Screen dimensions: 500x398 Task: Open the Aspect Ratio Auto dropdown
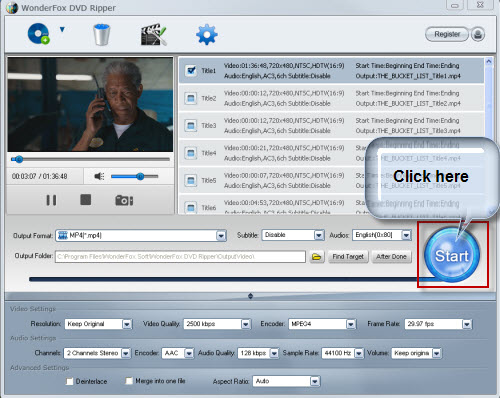click(x=315, y=381)
